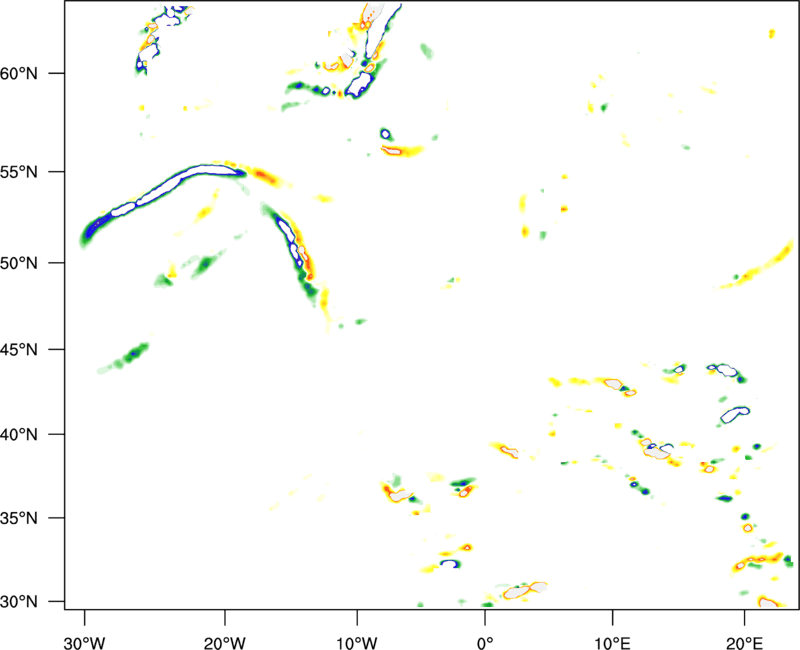Click the 30°N latitude label
The height and width of the screenshot is (650, 800).
pyautogui.click(x=19, y=602)
